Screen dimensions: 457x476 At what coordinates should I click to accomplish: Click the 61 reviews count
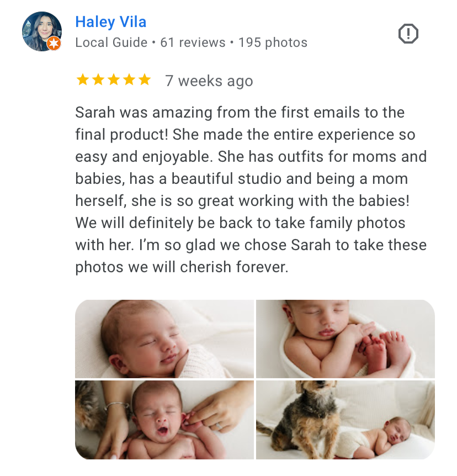click(193, 43)
